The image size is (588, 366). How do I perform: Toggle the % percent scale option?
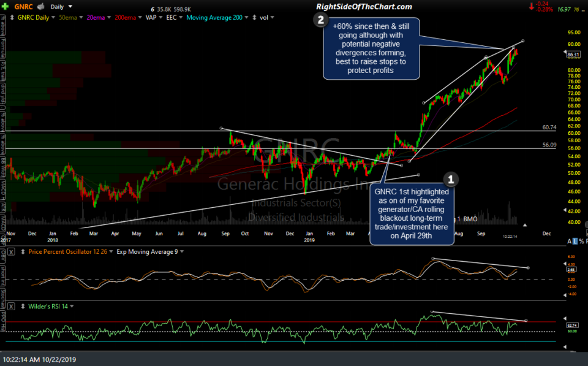[x=581, y=241]
